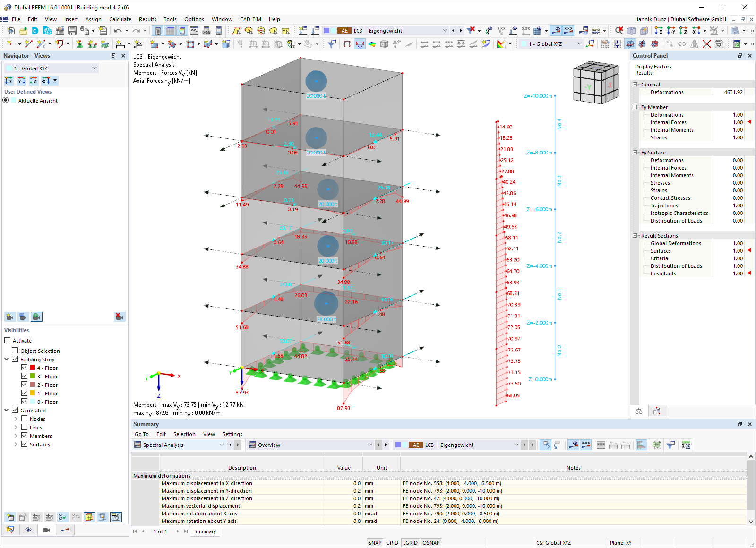This screenshot has height=548, width=756.
Task: Open the Eigengewicht load case dropdown
Action: [445, 30]
